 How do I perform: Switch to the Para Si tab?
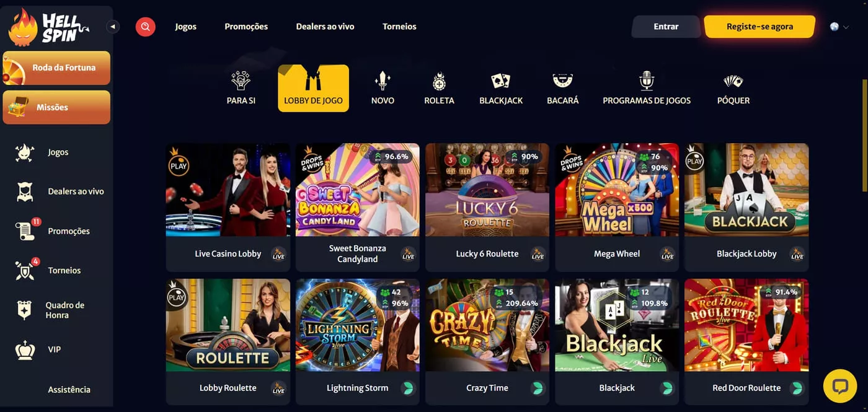click(x=241, y=89)
